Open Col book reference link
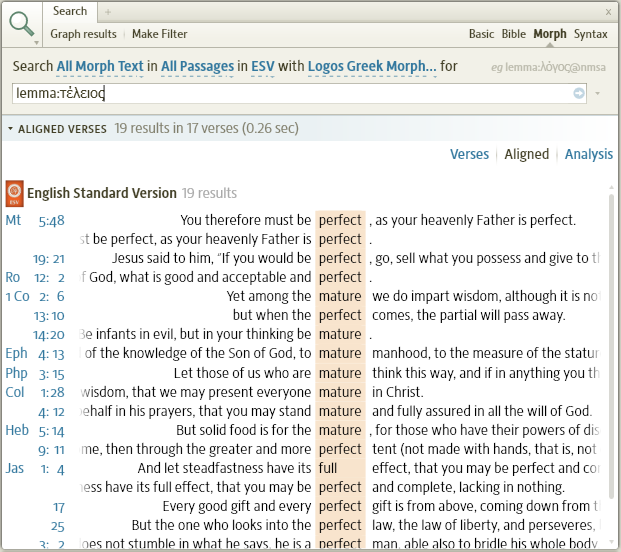This screenshot has width=621, height=552. click(x=15, y=392)
